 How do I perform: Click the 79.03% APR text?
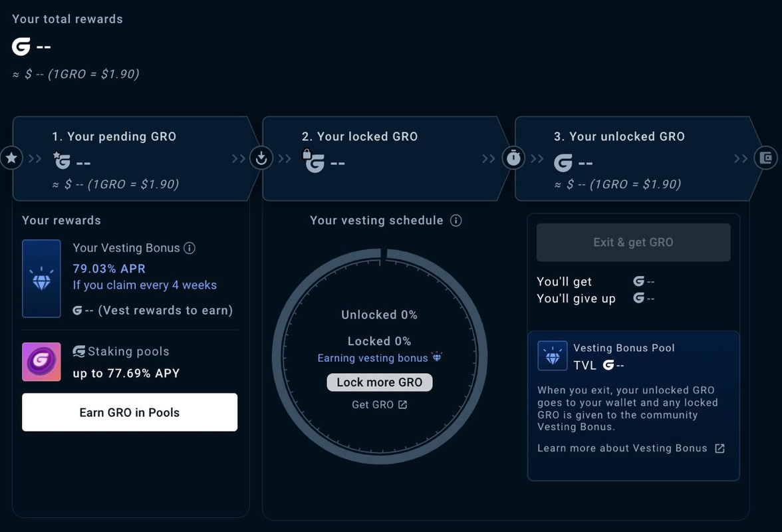tap(109, 269)
